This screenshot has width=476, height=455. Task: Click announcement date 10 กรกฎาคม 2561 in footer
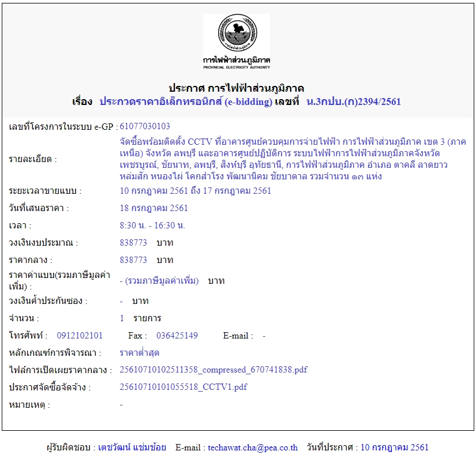(394, 448)
